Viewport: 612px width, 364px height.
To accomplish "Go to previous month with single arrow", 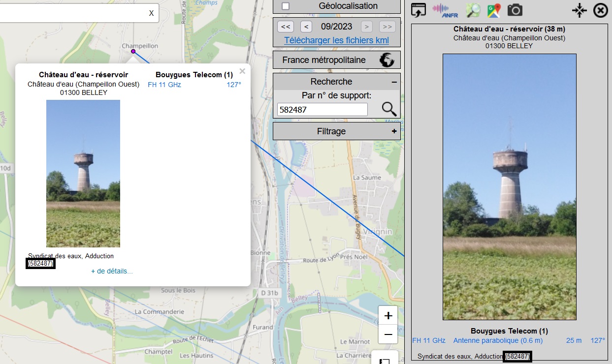I will [306, 27].
